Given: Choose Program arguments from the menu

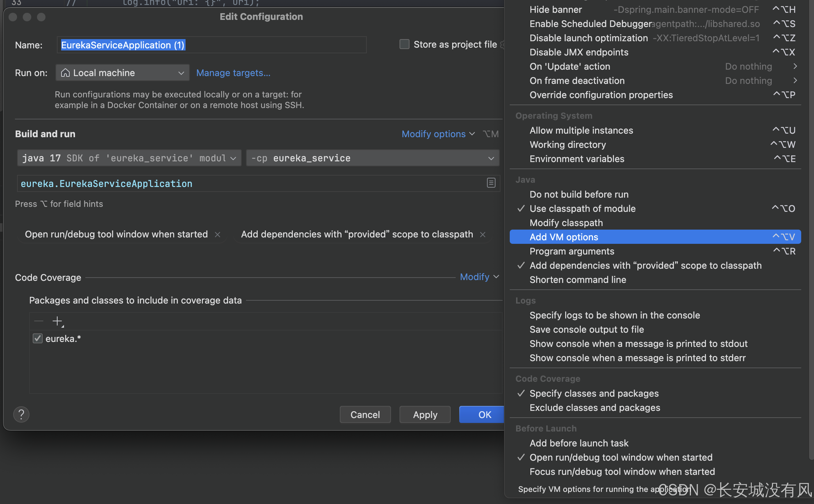Looking at the screenshot, I should click(655, 251).
